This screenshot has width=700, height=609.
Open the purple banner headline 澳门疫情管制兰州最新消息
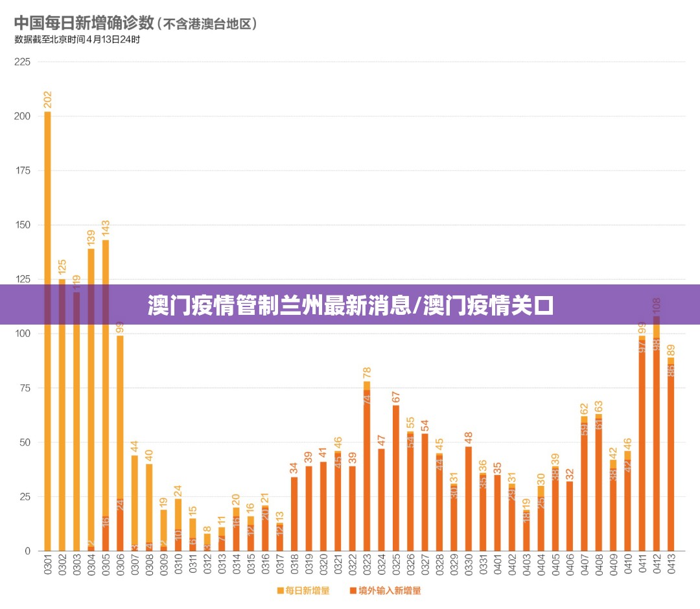[x=350, y=304]
